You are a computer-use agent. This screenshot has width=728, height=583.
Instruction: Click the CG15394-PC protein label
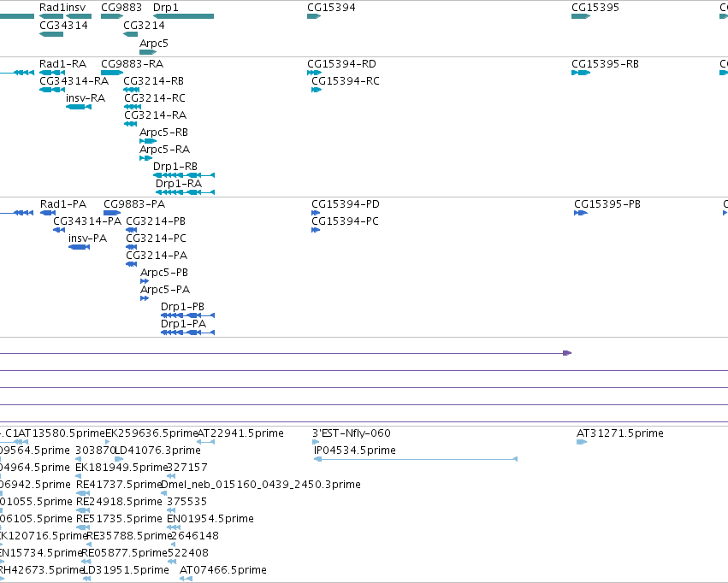tap(345, 221)
